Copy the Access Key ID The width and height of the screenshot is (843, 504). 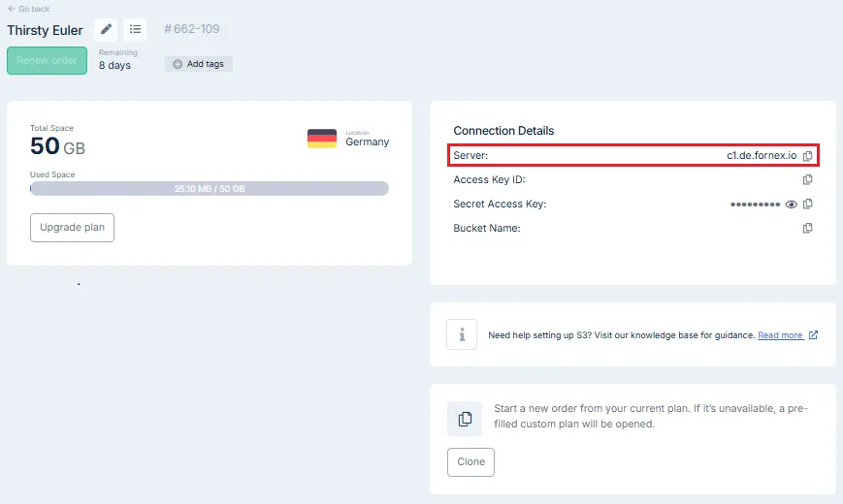(x=808, y=179)
